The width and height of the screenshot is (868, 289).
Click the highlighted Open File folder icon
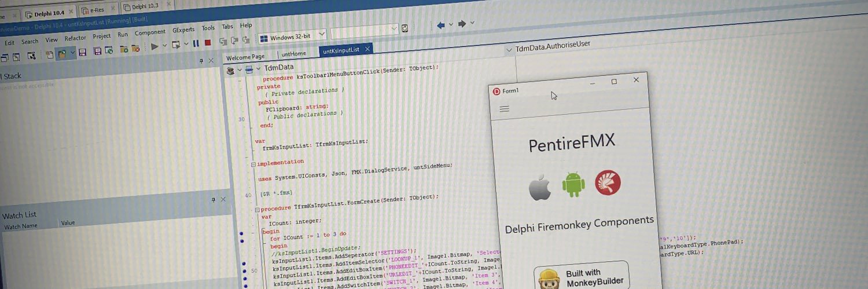(62, 53)
